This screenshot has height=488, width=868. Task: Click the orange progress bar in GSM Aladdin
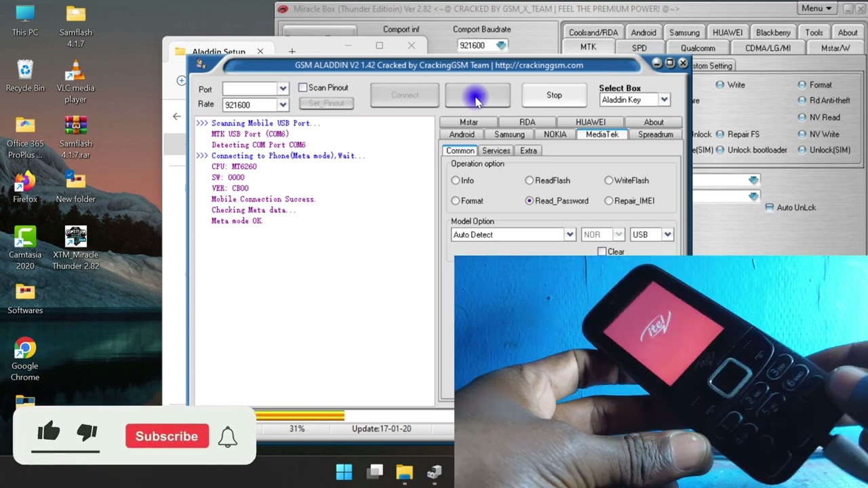click(x=300, y=416)
